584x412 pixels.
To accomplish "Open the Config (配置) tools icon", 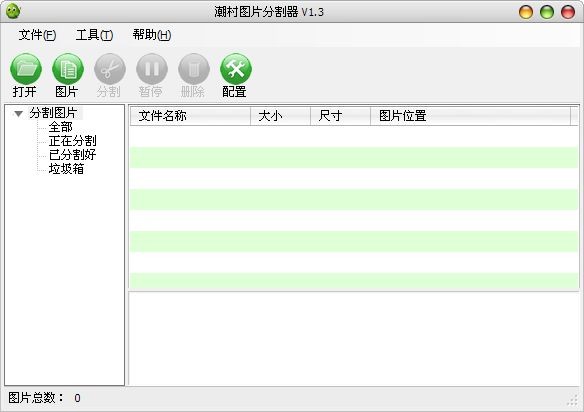I will point(236,69).
